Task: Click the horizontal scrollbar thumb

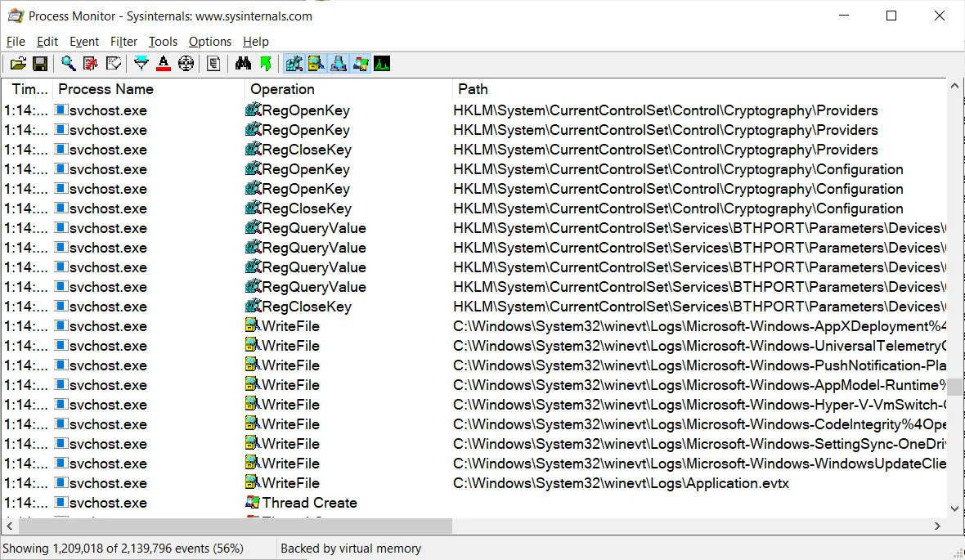Action: [x=236, y=526]
